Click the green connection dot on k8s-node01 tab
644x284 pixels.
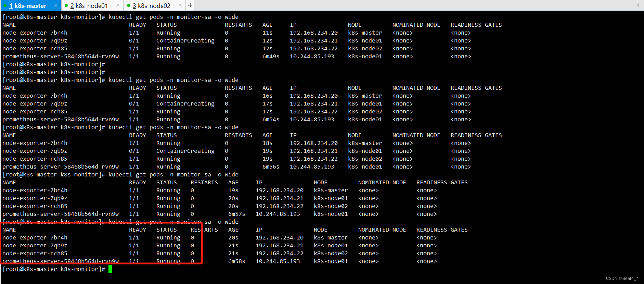(x=66, y=5)
